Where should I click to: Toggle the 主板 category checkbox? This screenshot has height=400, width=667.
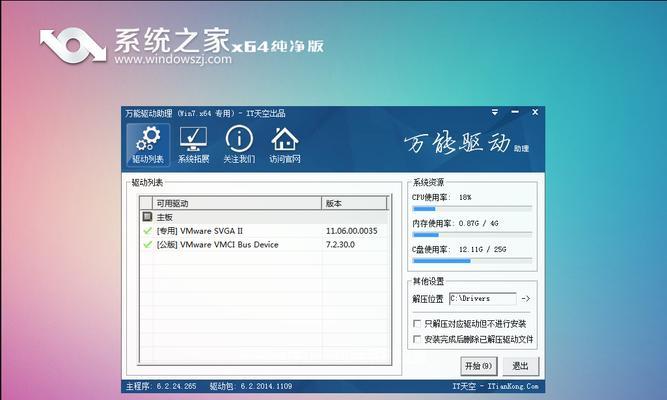147,217
